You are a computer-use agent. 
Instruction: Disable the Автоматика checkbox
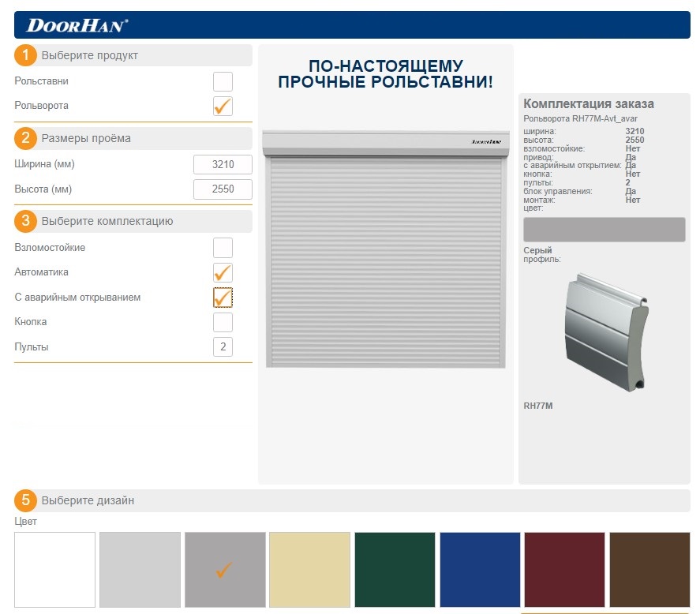coord(223,272)
